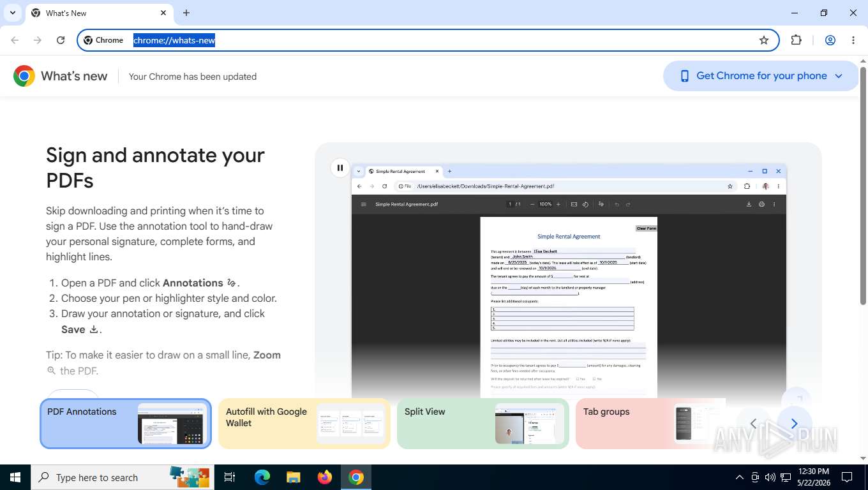Close the What's New tab

pyautogui.click(x=163, y=13)
